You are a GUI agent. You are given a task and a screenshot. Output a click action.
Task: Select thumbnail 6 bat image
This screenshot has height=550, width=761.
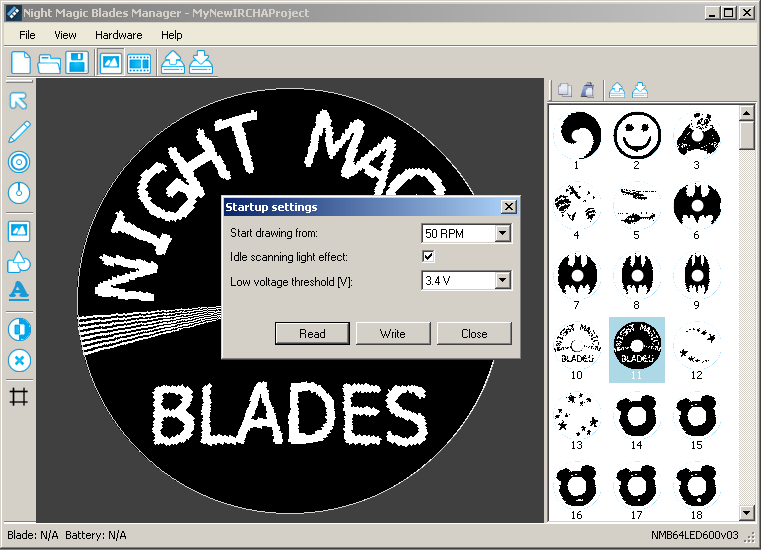coord(696,210)
